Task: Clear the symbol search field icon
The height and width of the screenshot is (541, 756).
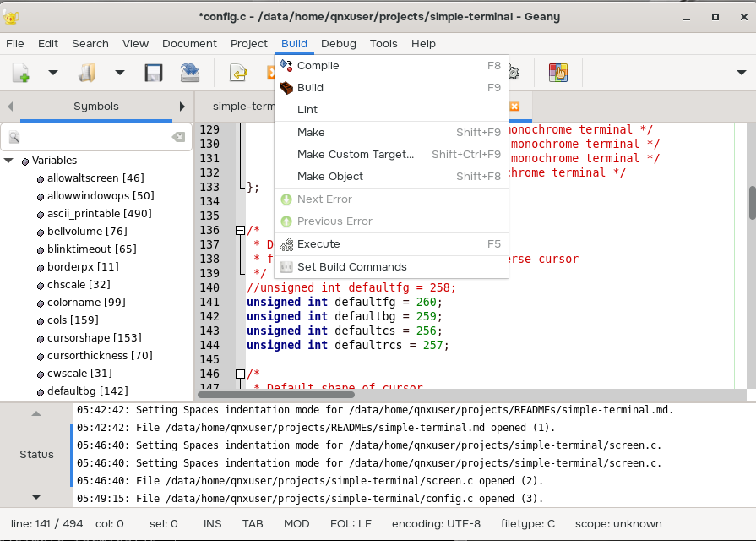Action: point(178,137)
